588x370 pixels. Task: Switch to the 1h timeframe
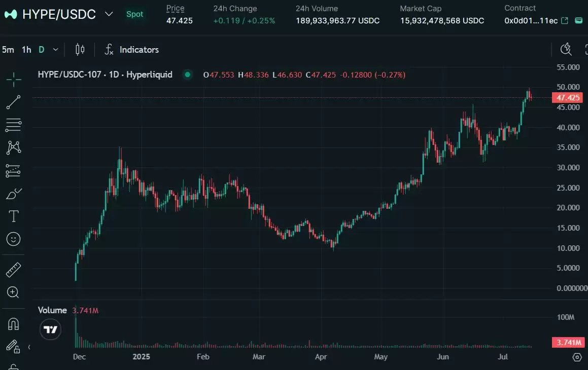click(x=26, y=49)
